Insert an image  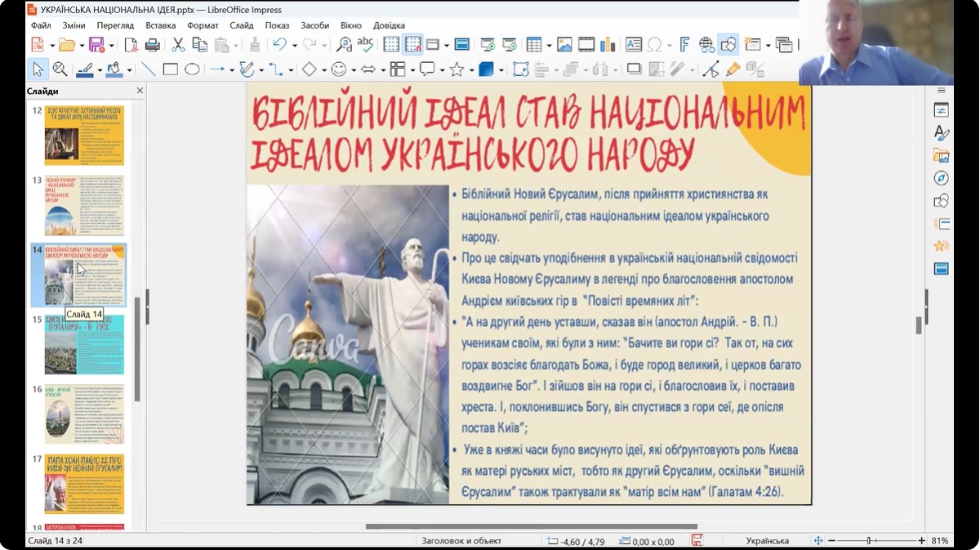click(x=564, y=45)
